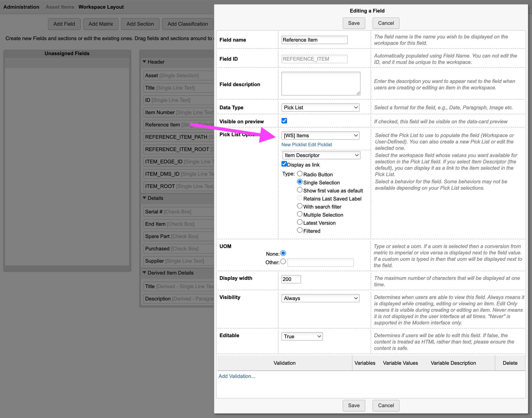Uncheck Display as link checkbox
The height and width of the screenshot is (418, 532).
(284, 164)
